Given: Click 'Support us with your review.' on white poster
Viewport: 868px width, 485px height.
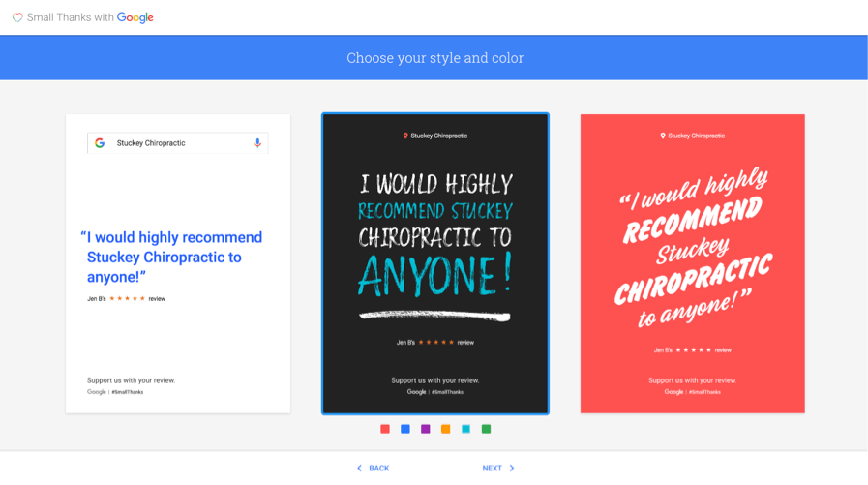Looking at the screenshot, I should (x=132, y=380).
